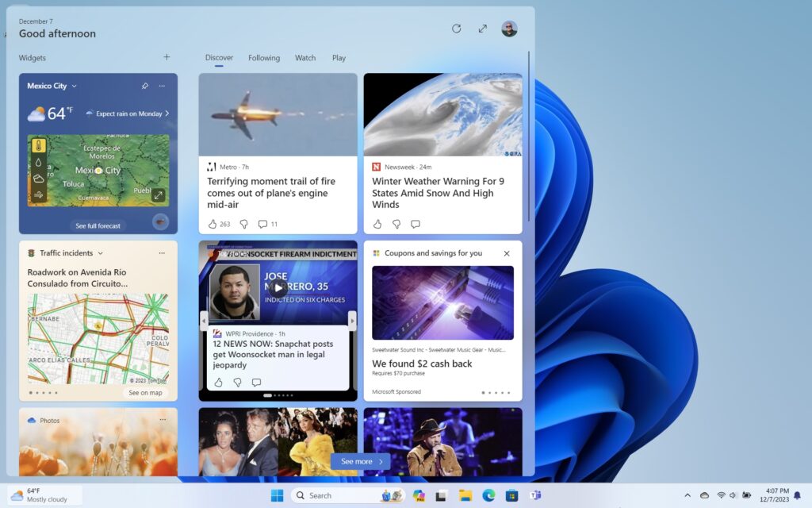This screenshot has height=508, width=812.
Task: Expand the Traffic incidents dropdown
Action: 101,253
